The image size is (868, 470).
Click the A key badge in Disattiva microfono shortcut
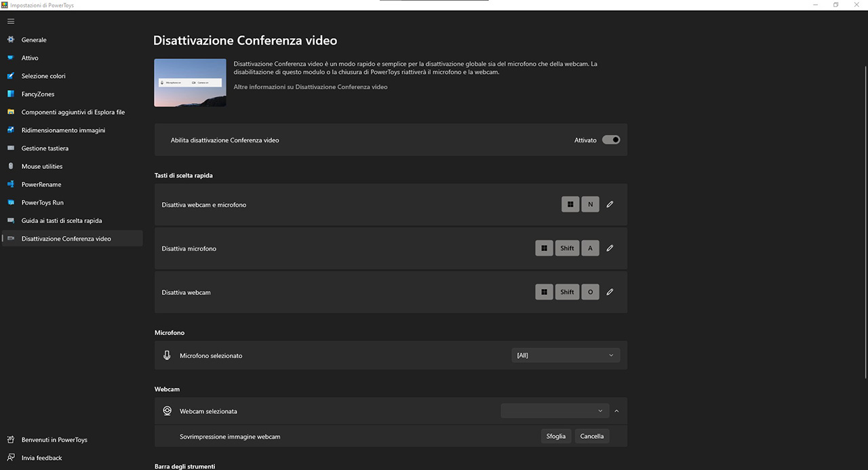590,248
